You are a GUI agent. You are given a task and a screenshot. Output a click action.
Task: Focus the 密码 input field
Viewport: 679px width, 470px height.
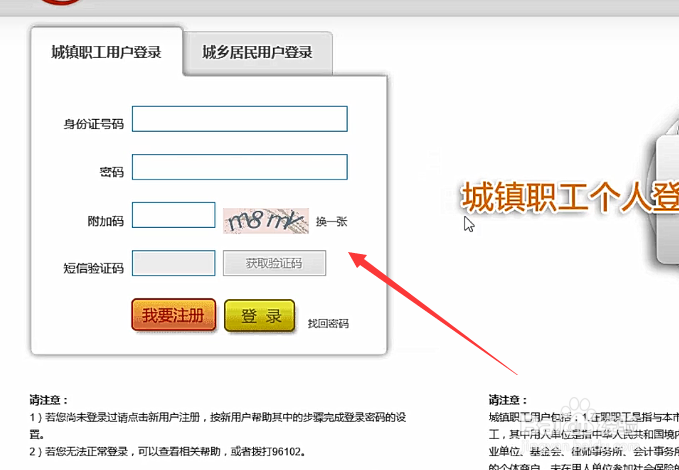coord(239,167)
